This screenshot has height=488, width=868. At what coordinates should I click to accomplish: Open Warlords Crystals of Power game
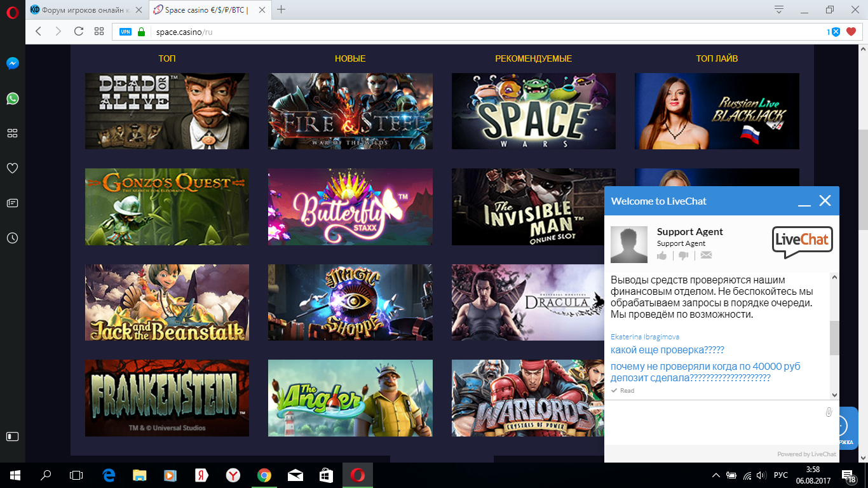[527, 398]
